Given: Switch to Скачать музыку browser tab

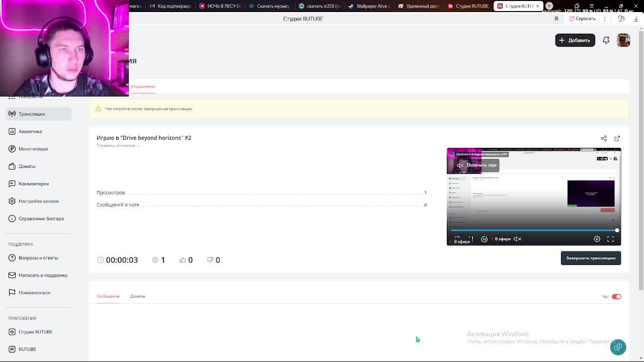Looking at the screenshot, I should click(x=269, y=6).
